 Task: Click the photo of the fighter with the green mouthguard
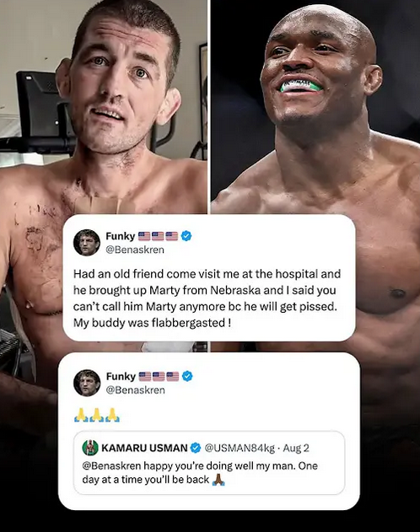pos(315,107)
